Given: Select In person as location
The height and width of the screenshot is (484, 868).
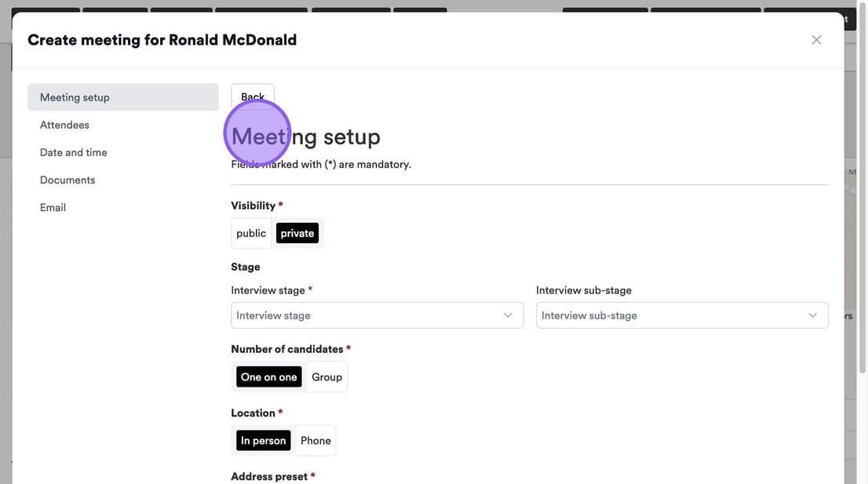Looking at the screenshot, I should coord(263,441).
